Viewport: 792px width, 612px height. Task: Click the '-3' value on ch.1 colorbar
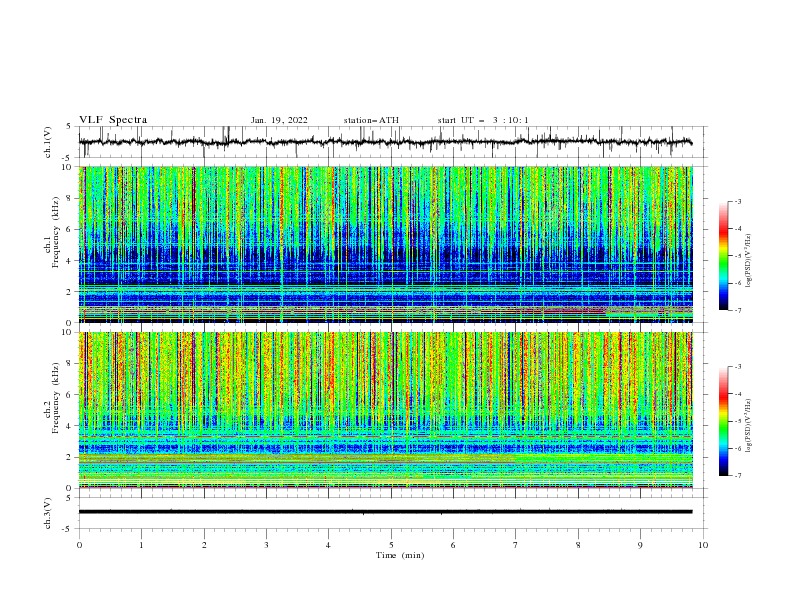[738, 201]
